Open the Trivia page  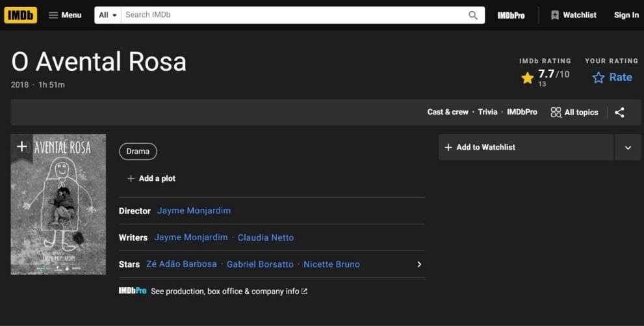pos(487,112)
